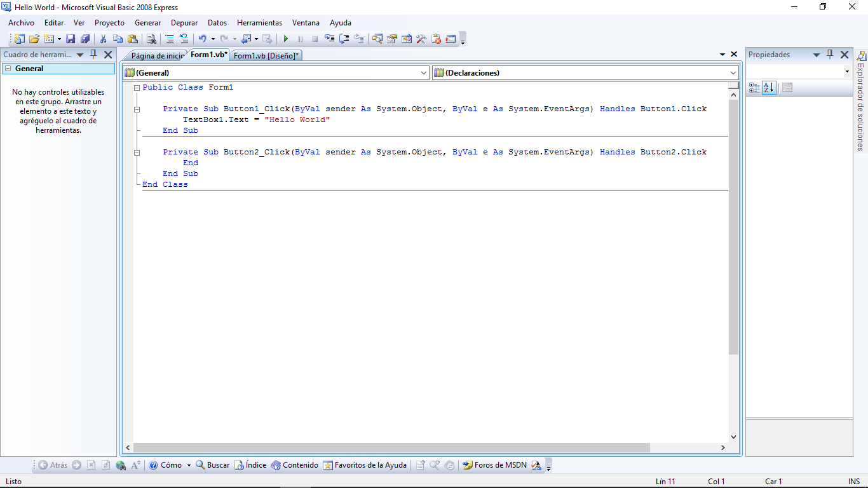Show properties by category in Propiedades
The height and width of the screenshot is (488, 868).
coord(754,88)
